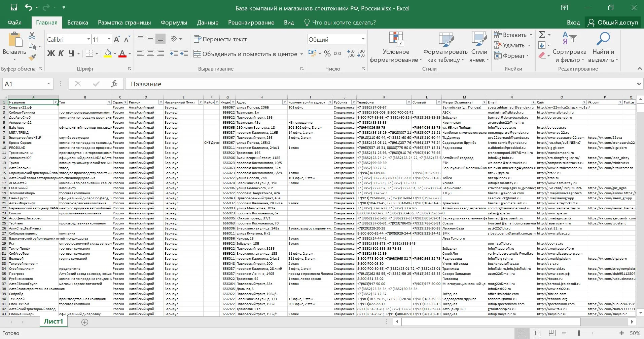
Task: Apply yellow fill color bucket
Action: click(108, 53)
